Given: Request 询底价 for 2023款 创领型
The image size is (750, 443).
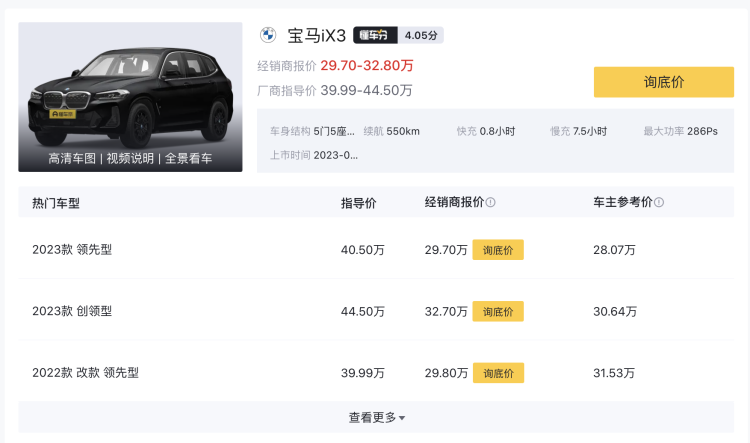Looking at the screenshot, I should click(x=498, y=311).
